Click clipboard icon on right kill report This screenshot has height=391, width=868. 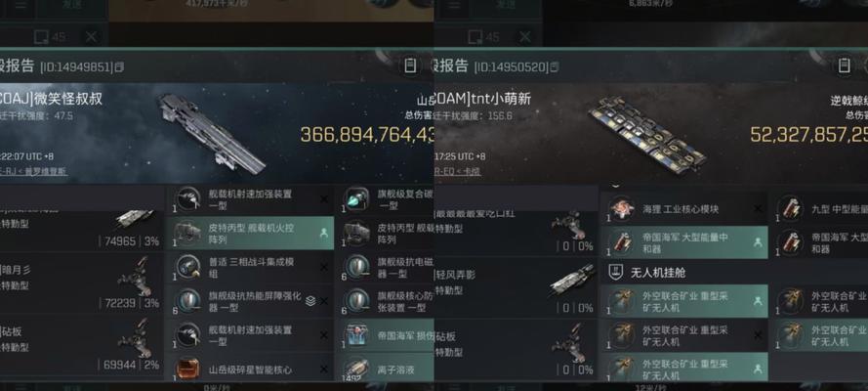(x=844, y=65)
